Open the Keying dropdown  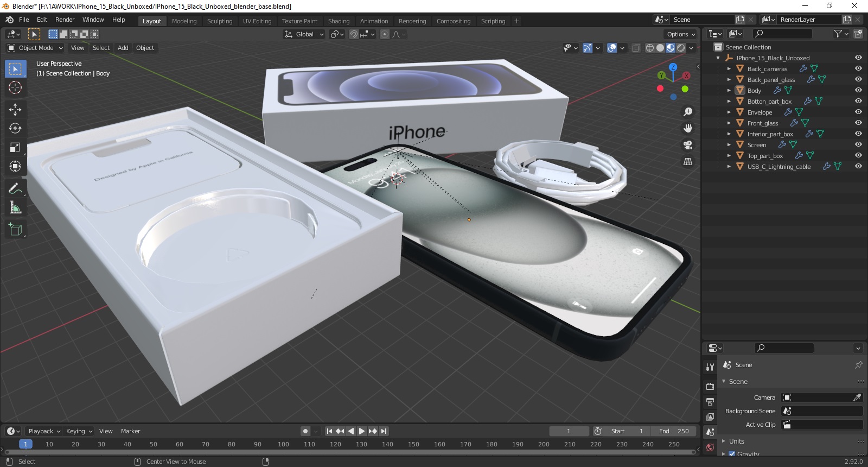[79, 431]
